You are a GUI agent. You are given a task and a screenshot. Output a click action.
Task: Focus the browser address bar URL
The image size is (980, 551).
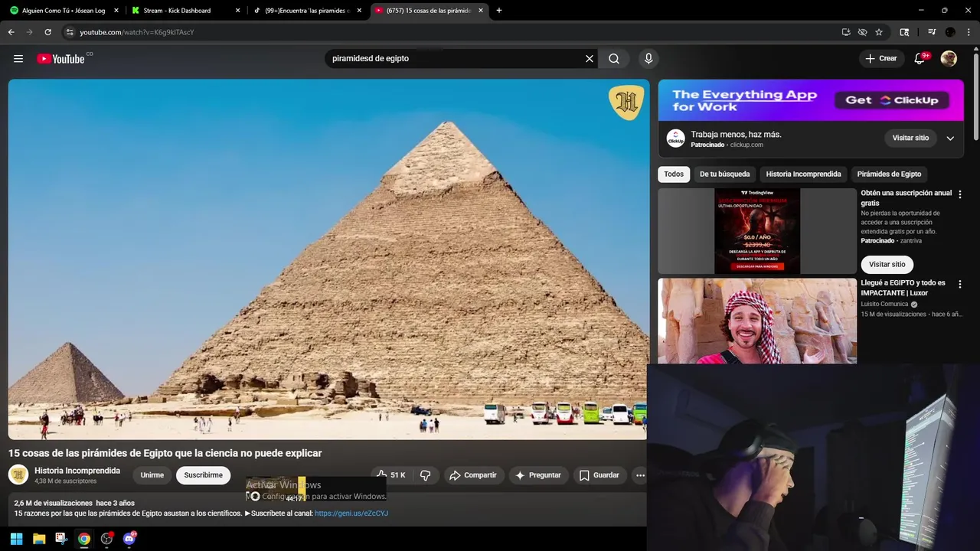(137, 32)
